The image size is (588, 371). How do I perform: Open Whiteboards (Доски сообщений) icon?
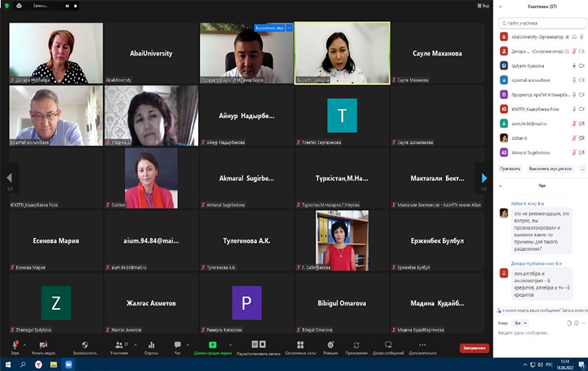pyautogui.click(x=388, y=345)
